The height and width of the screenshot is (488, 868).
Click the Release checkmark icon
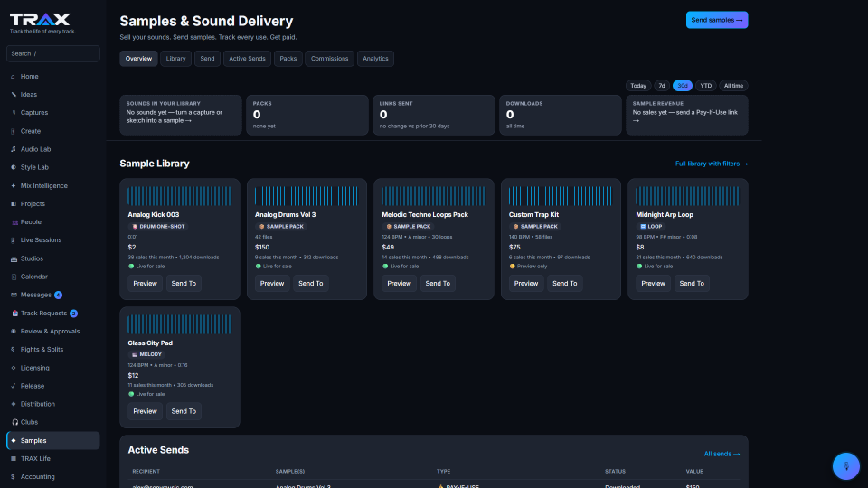click(x=14, y=386)
